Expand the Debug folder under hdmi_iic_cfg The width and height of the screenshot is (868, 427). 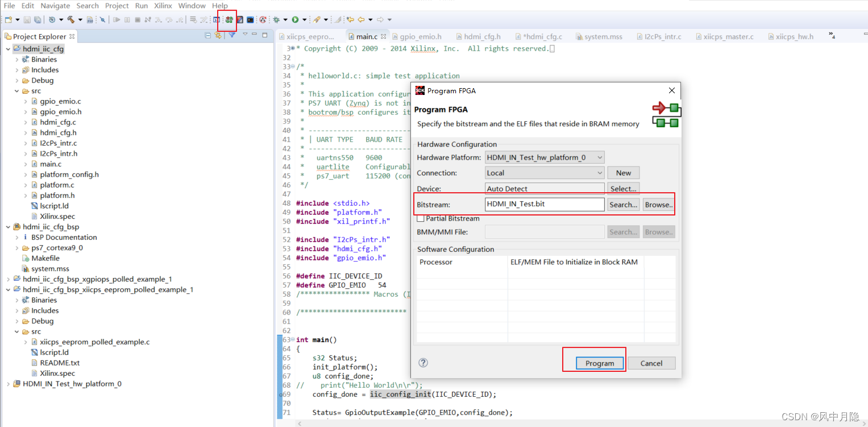[17, 80]
